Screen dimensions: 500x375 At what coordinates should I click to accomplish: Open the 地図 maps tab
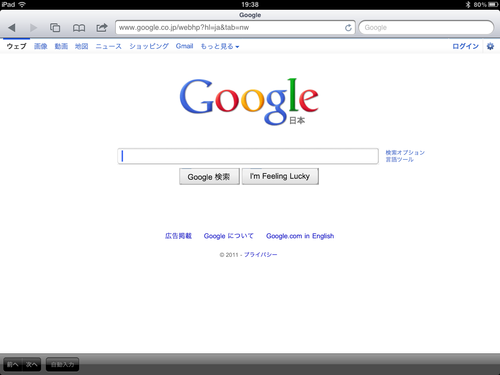(x=82, y=46)
